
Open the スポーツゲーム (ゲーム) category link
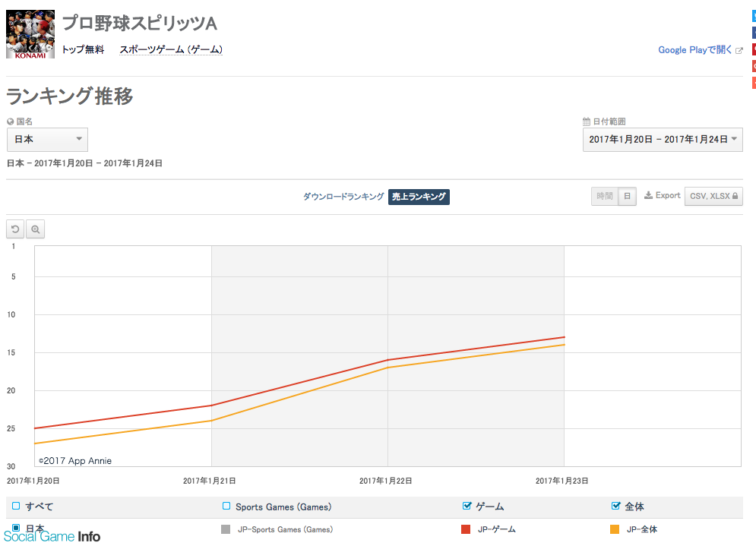coord(171,49)
